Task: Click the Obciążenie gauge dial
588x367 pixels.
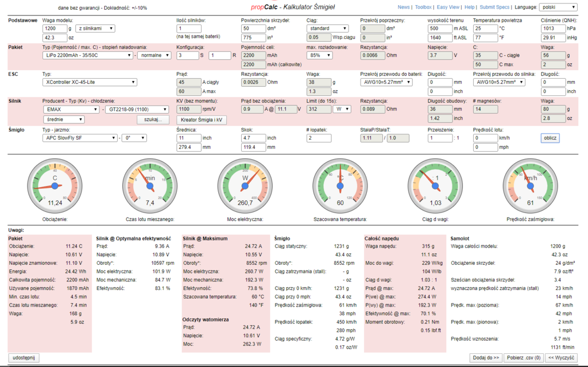Action: (55, 183)
